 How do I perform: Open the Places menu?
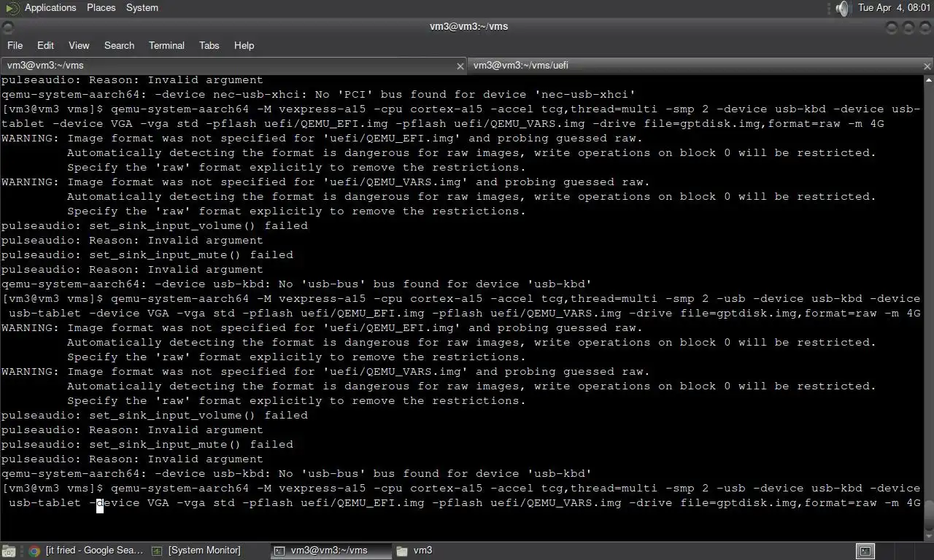101,8
